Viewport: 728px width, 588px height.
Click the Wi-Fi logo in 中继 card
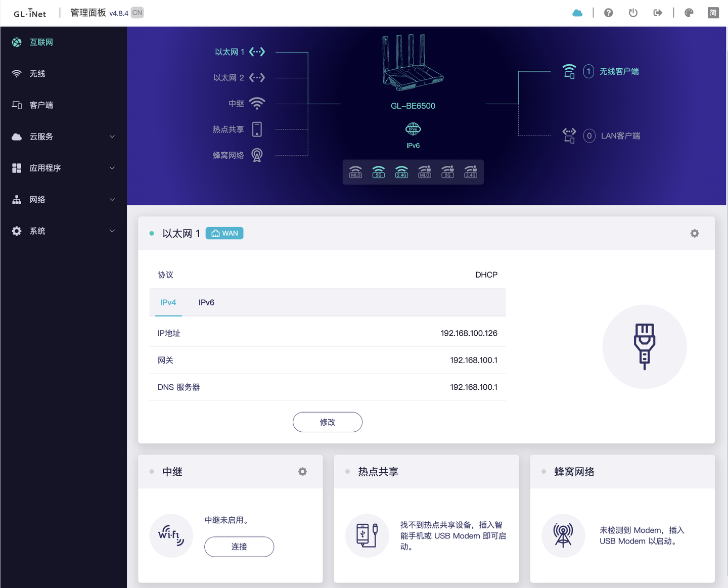[x=171, y=536]
